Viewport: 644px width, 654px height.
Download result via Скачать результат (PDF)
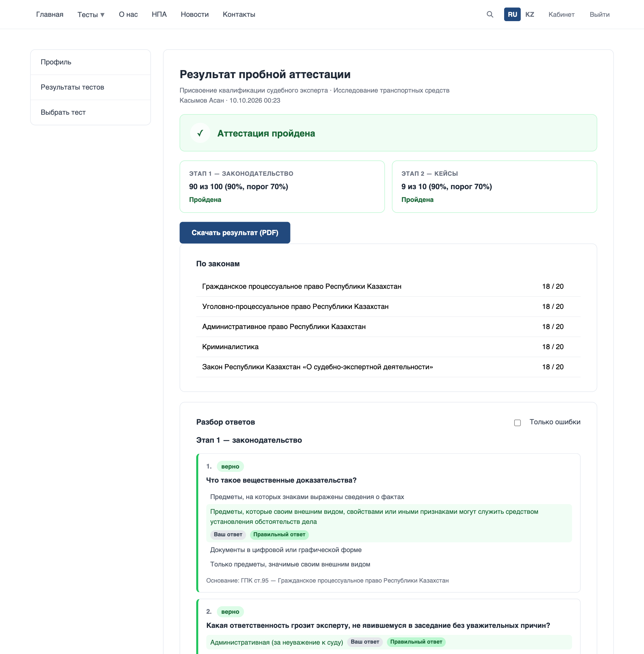pos(235,233)
